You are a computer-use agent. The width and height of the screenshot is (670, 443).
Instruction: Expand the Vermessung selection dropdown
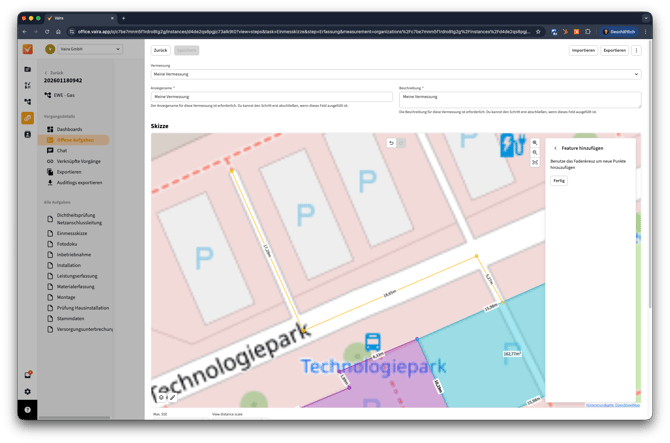point(395,74)
